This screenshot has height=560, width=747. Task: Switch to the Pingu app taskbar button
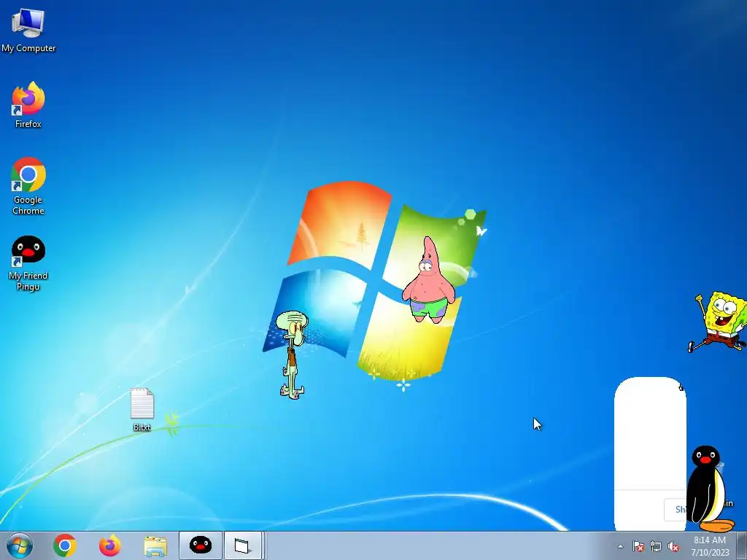201,545
